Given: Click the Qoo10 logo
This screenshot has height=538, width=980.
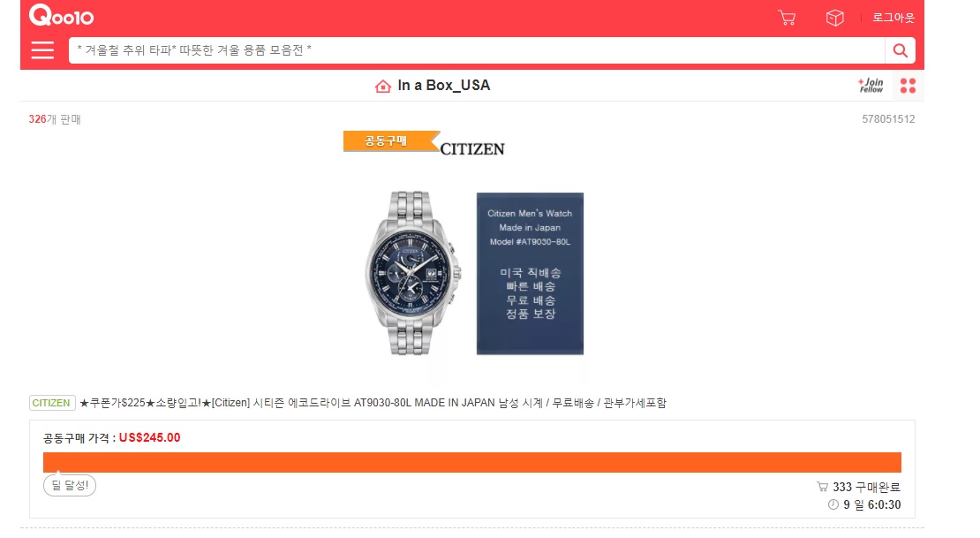Looking at the screenshot, I should point(61,15).
